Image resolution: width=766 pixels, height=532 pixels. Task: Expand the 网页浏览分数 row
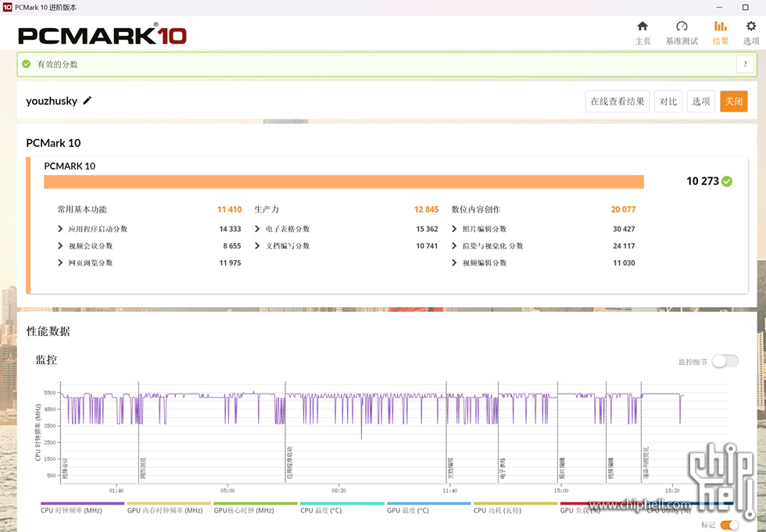60,262
